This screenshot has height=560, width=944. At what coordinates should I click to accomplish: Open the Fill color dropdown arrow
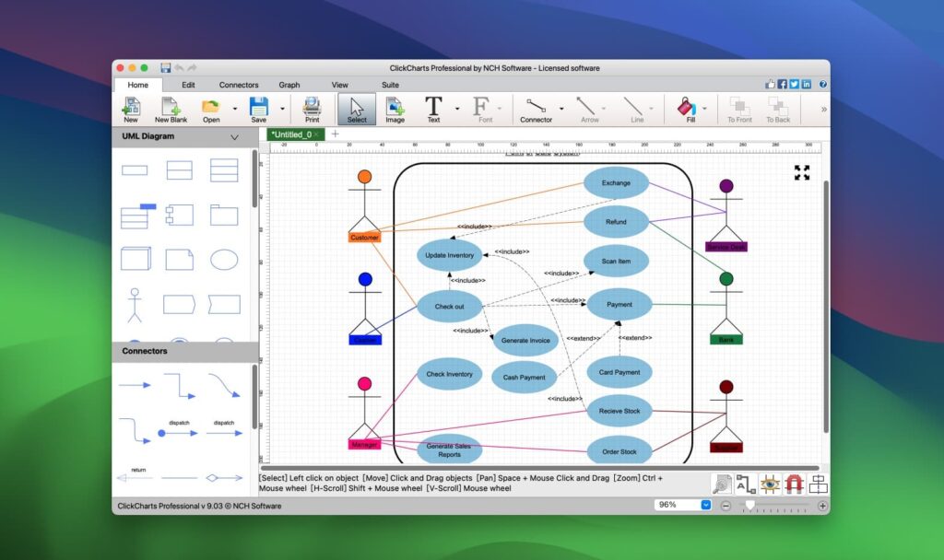click(x=705, y=108)
